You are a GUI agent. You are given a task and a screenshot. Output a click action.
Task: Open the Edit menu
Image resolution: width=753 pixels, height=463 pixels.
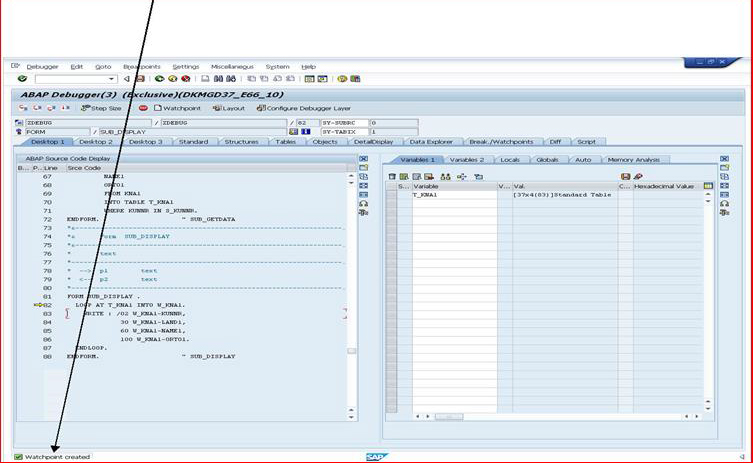tap(77, 67)
